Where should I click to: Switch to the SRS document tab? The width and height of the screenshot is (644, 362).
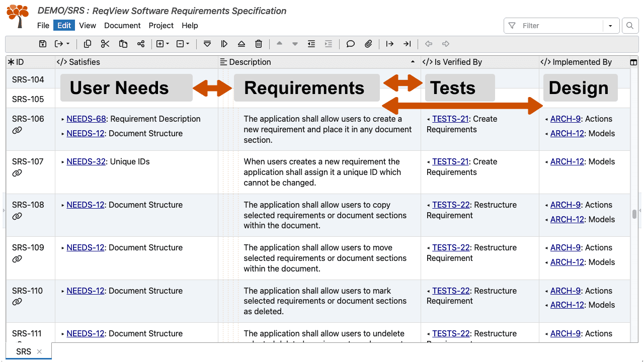[x=24, y=351]
